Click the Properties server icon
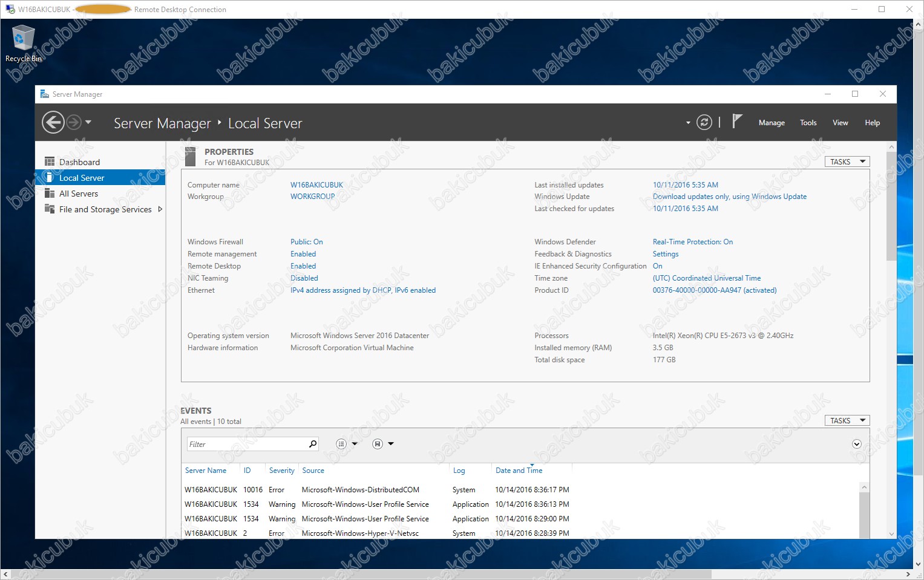Screen dimensions: 924x580 tap(191, 157)
